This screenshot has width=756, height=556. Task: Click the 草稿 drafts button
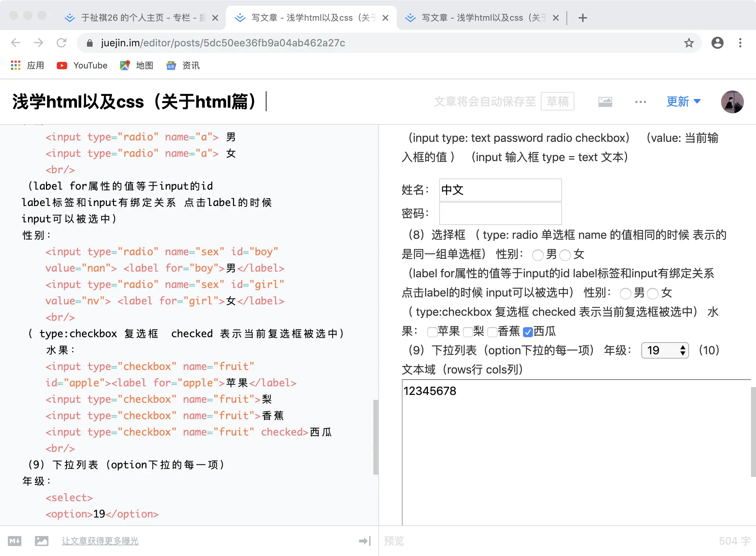(x=557, y=102)
